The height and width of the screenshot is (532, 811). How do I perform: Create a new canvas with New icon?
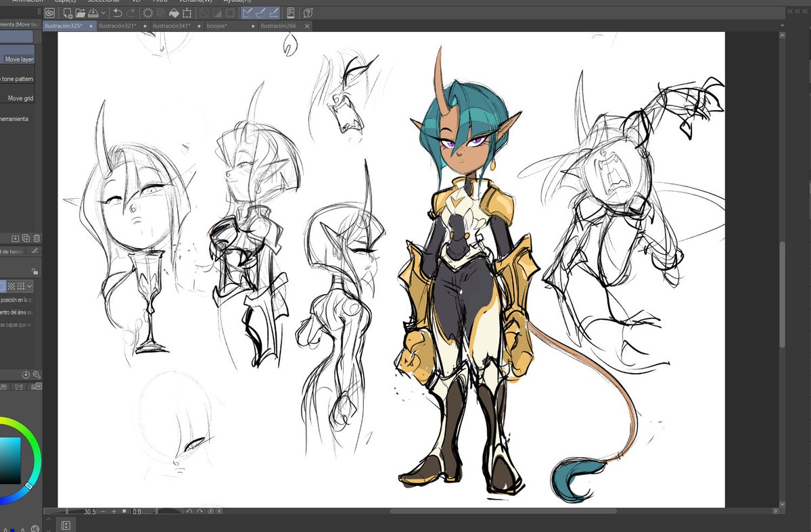68,13
